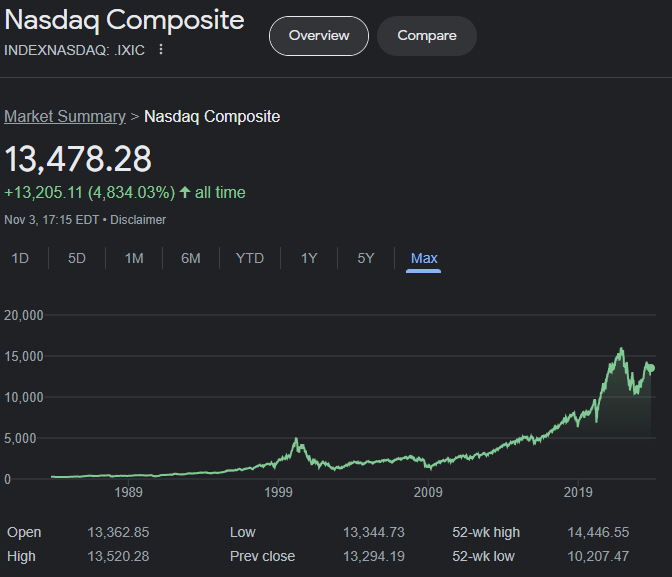Click the green up arrow before 'all time'
This screenshot has width=672, height=577.
185,192
